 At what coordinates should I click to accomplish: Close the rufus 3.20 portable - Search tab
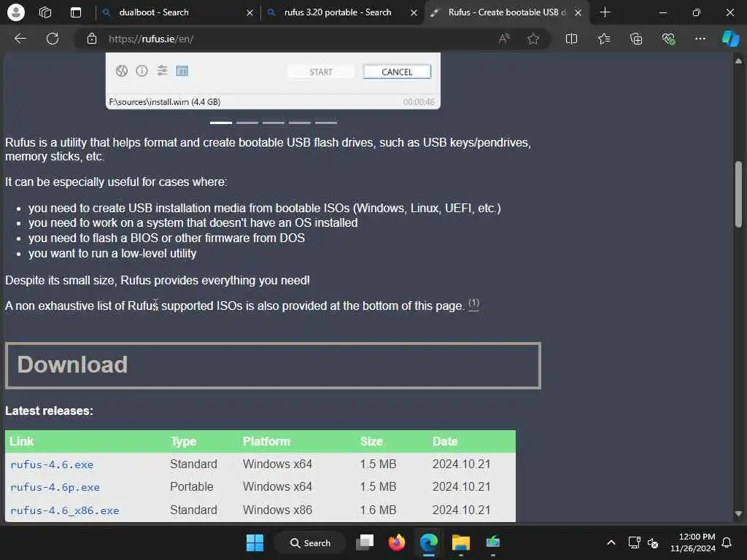(x=414, y=13)
